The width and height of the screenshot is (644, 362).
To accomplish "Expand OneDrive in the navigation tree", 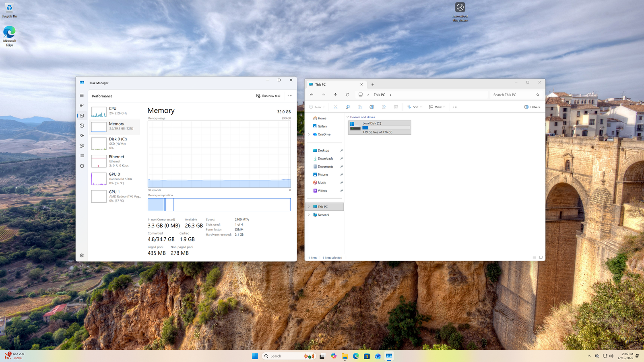I will [309, 134].
